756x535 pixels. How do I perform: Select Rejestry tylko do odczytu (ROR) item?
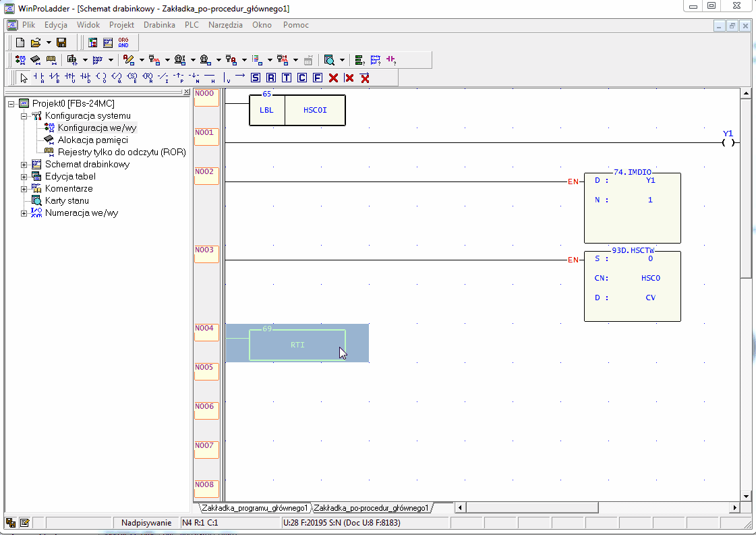121,152
